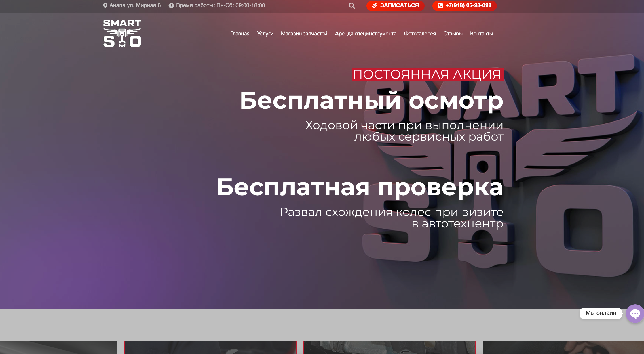
Task: Navigate to Контакты page
Action: tap(481, 34)
